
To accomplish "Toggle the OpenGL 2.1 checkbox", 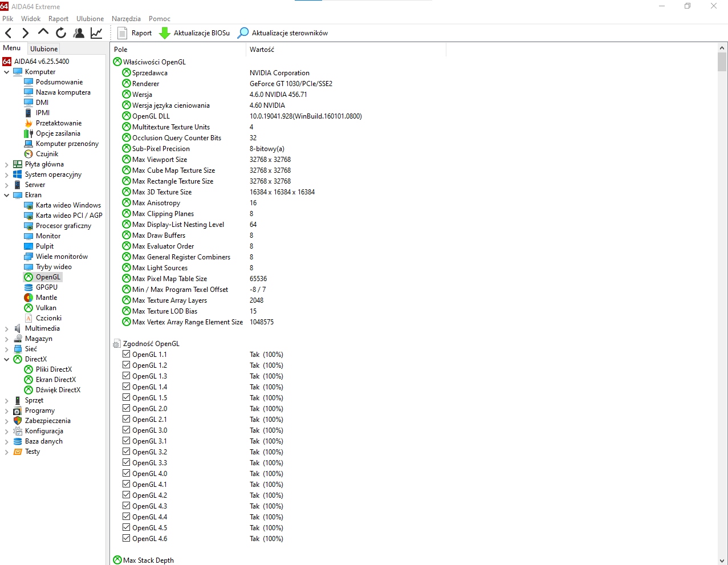I will [127, 419].
